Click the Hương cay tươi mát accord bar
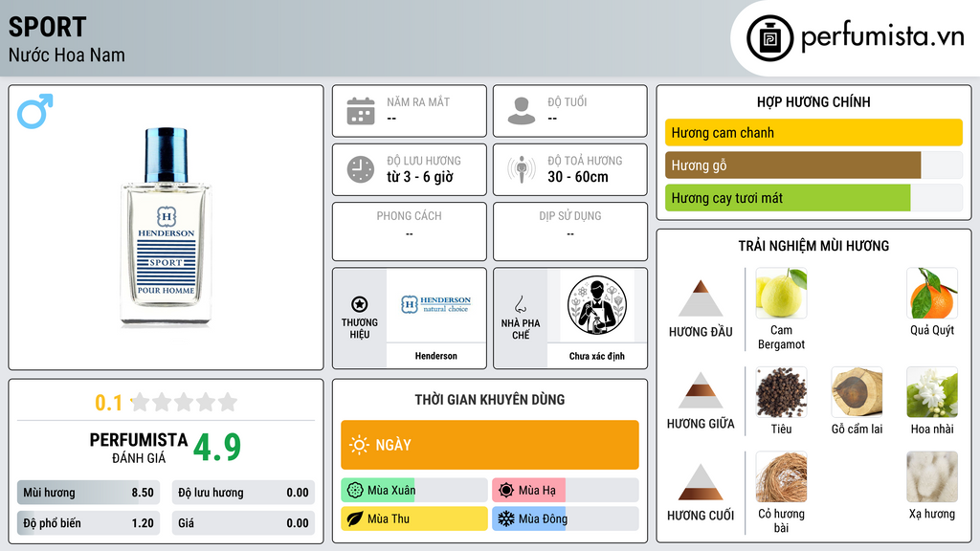The height and width of the screenshot is (551, 980). pyautogui.click(x=813, y=197)
